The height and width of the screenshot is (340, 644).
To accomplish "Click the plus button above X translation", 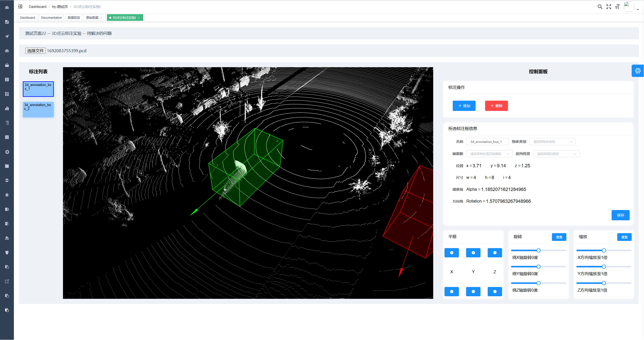I will (451, 253).
